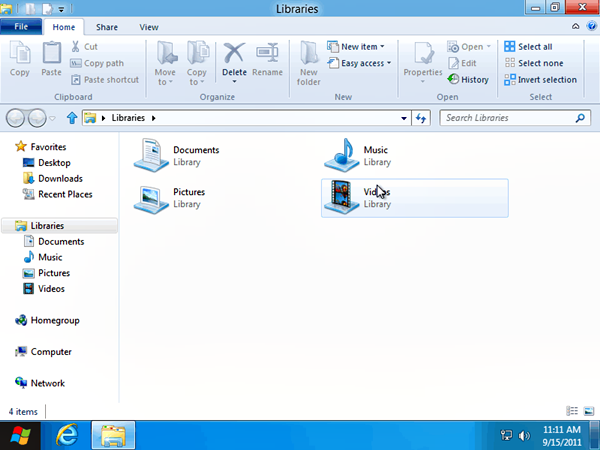This screenshot has height=450, width=600.
Task: Switch to details view in status bar
Action: (x=573, y=411)
